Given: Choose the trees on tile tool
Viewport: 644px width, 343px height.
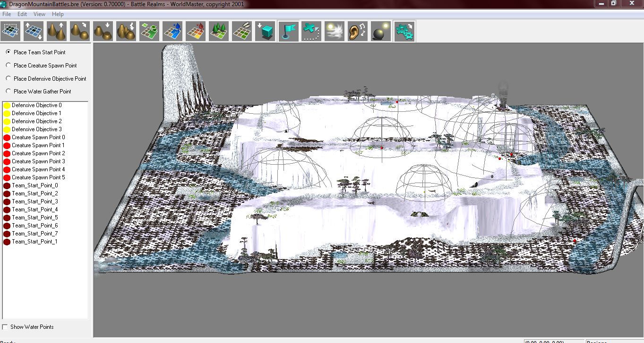Looking at the screenshot, I should point(219,31).
